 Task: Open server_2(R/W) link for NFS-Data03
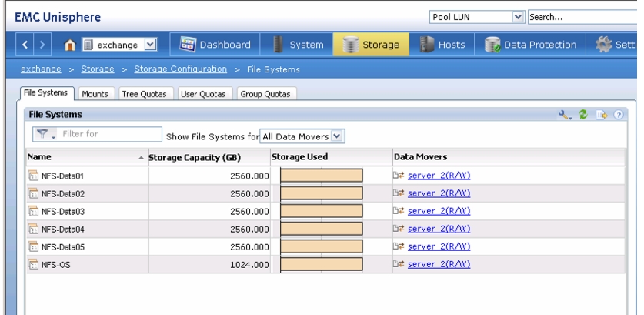point(439,211)
